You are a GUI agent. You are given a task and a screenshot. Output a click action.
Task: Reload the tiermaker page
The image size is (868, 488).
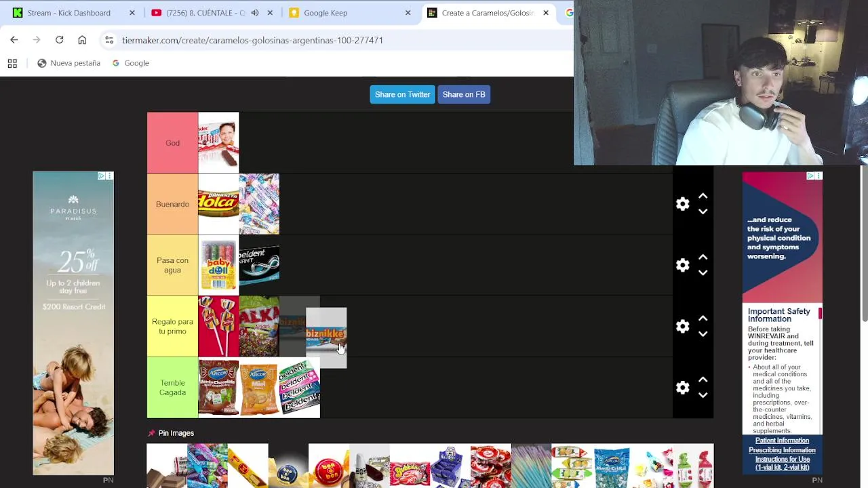[x=59, y=40]
